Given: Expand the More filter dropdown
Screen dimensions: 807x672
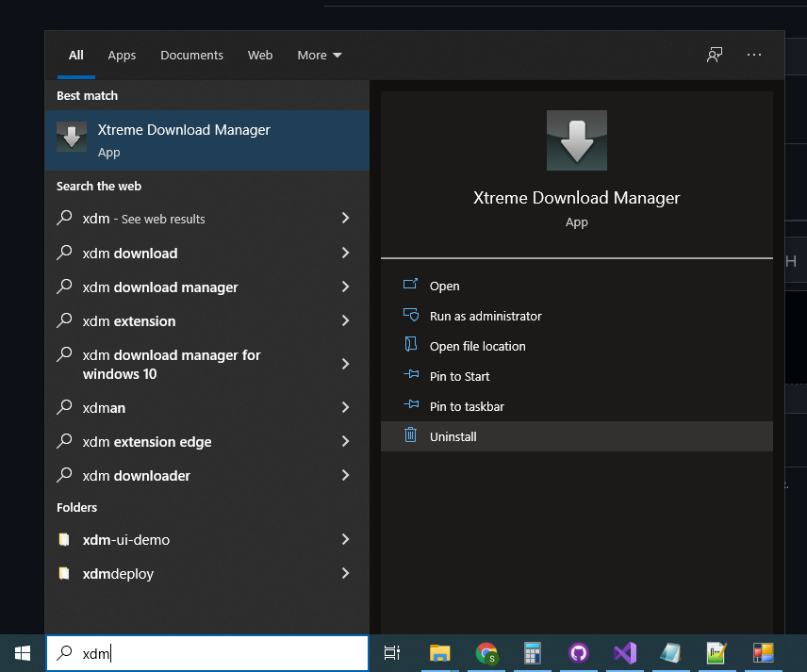Looking at the screenshot, I should 319,55.
